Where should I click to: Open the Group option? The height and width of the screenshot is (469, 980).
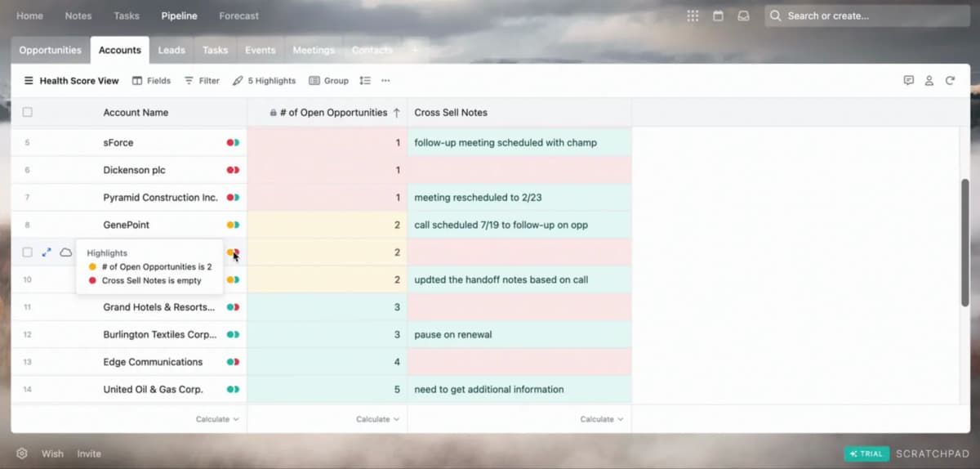329,81
